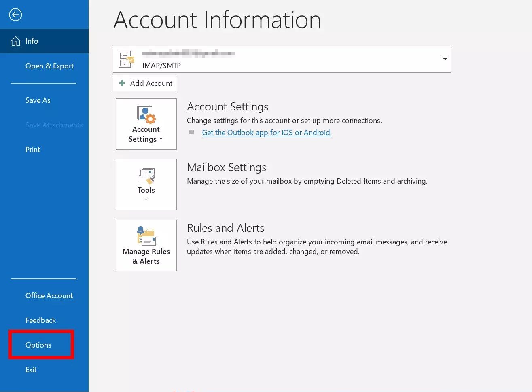Viewport: 532px width, 392px height.
Task: Expand the Tools menu chevron
Action: click(146, 198)
